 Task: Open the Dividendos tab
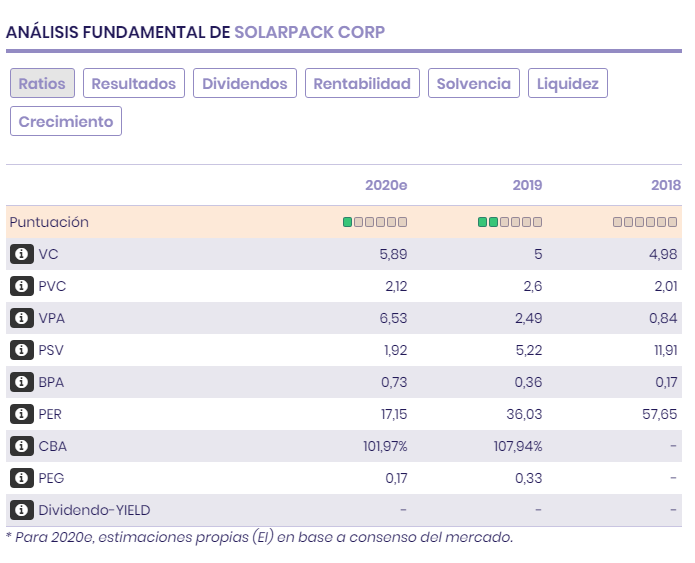(244, 84)
